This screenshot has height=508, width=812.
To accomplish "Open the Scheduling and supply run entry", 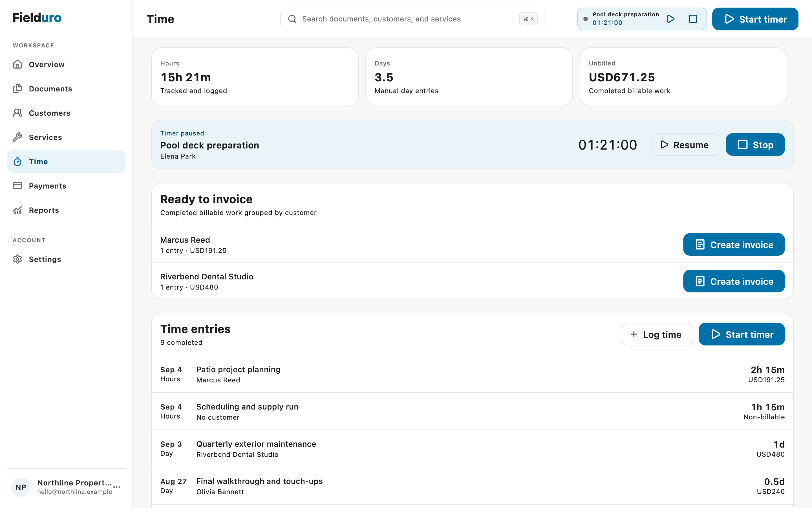I will [x=473, y=411].
